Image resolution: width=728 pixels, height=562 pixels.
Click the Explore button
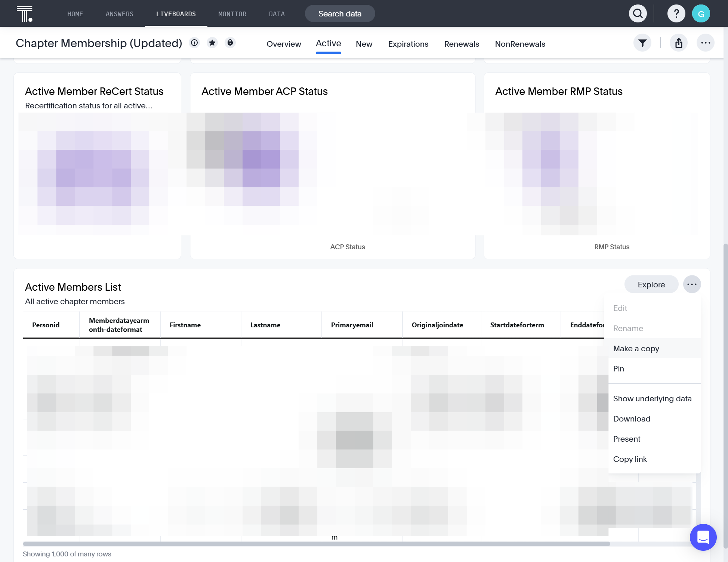651,284
